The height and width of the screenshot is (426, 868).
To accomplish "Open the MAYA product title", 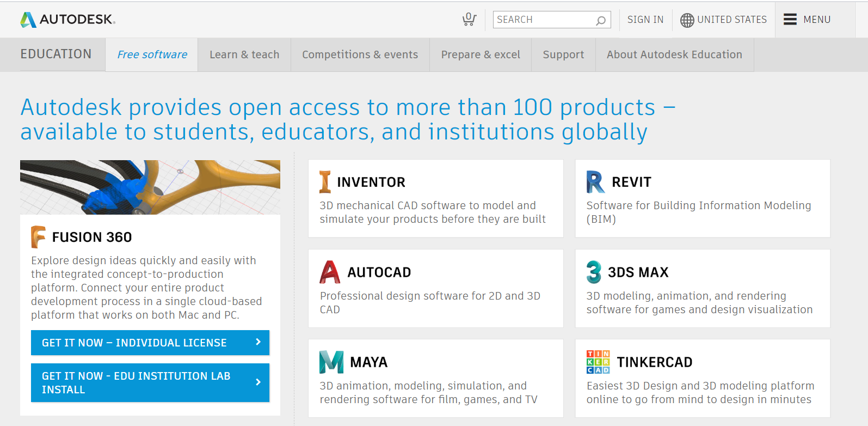I will (369, 362).
